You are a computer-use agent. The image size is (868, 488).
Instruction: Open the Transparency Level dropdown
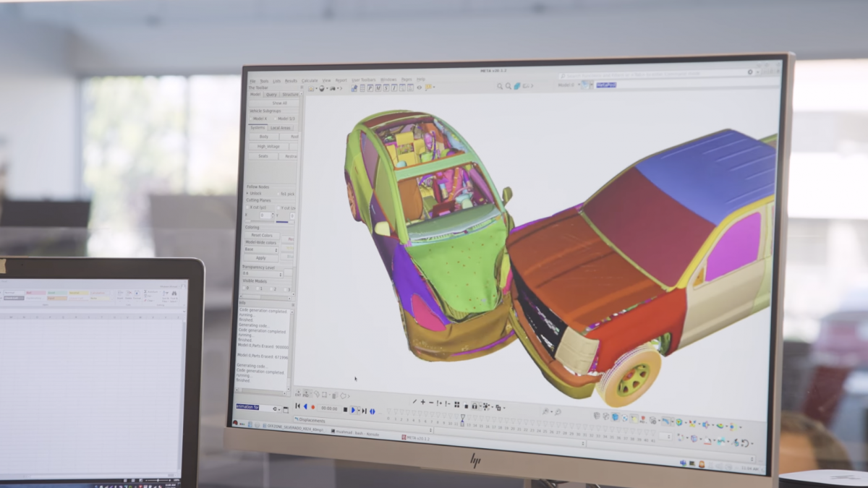[x=263, y=274]
